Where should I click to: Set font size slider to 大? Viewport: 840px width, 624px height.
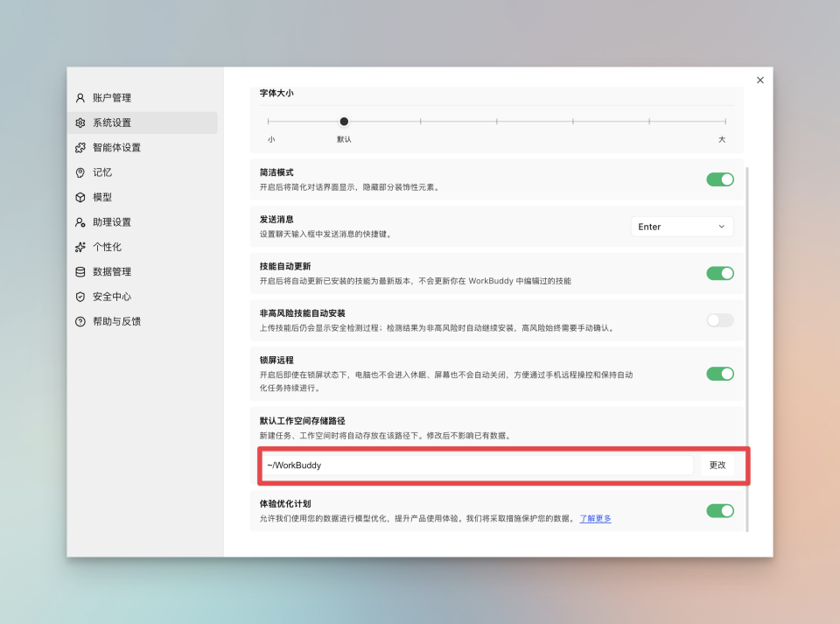click(725, 122)
